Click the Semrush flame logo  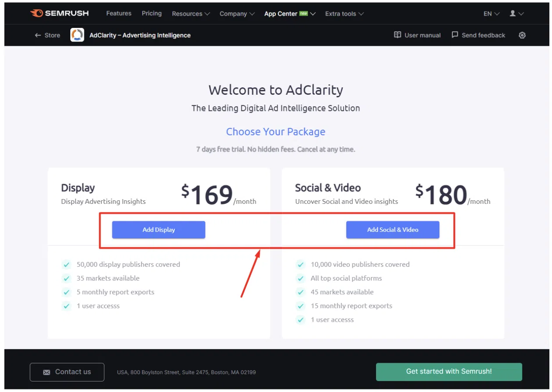click(x=36, y=14)
